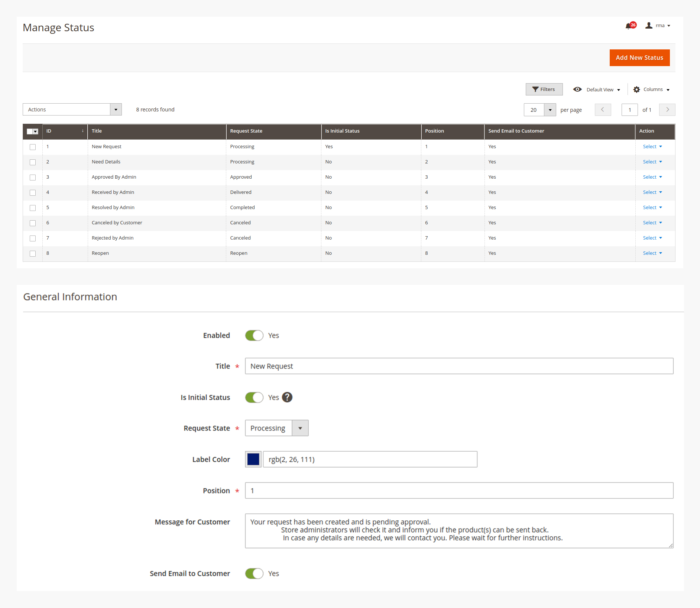Click the current page number field

[x=629, y=110]
